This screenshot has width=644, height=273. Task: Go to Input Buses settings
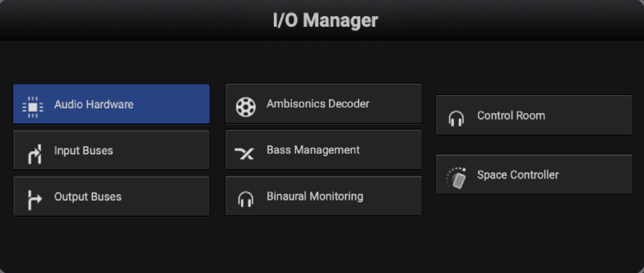pos(84,150)
